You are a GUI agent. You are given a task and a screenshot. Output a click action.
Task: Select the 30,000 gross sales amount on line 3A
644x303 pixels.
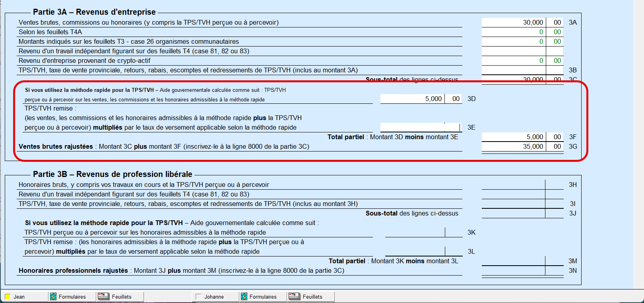click(x=522, y=22)
